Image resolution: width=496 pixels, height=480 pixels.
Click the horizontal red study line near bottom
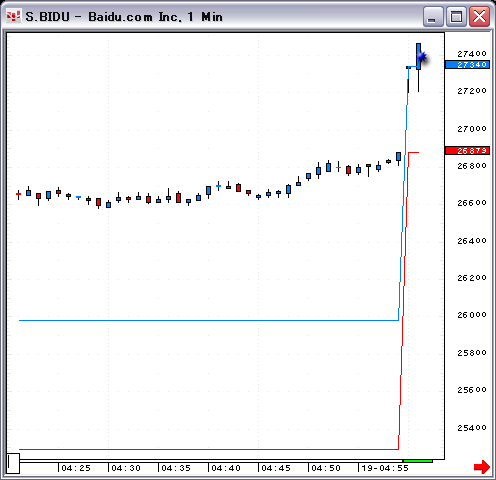click(x=209, y=449)
